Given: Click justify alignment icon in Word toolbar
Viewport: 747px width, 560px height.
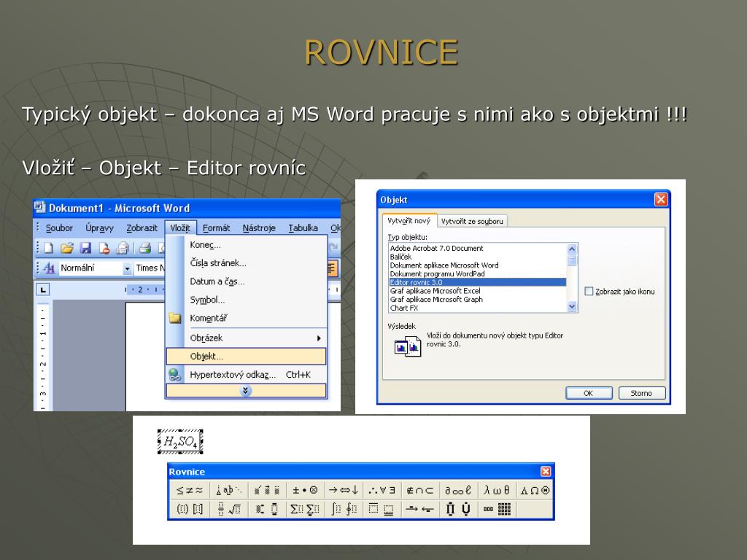Looking at the screenshot, I should point(332,268).
